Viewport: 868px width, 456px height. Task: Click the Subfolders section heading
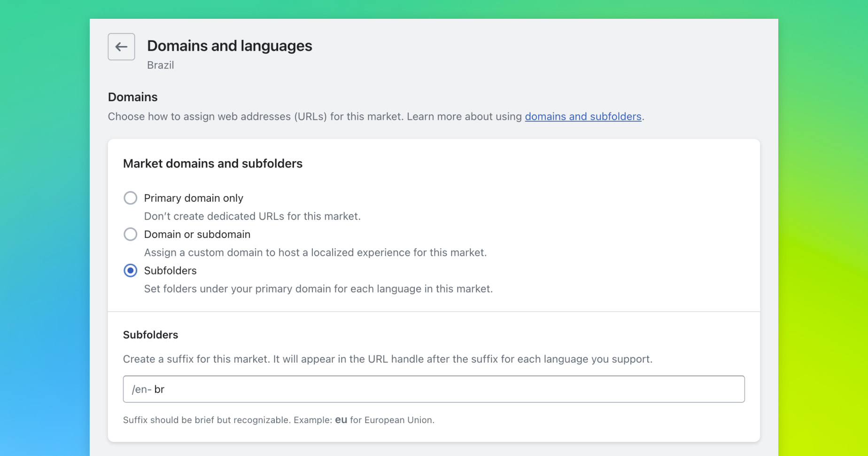click(150, 335)
